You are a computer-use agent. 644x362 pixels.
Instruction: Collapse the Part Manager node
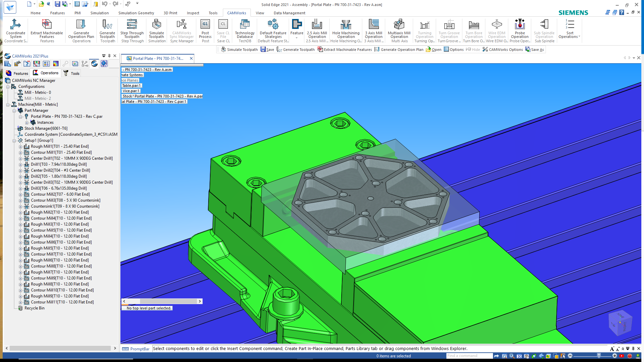(14, 110)
